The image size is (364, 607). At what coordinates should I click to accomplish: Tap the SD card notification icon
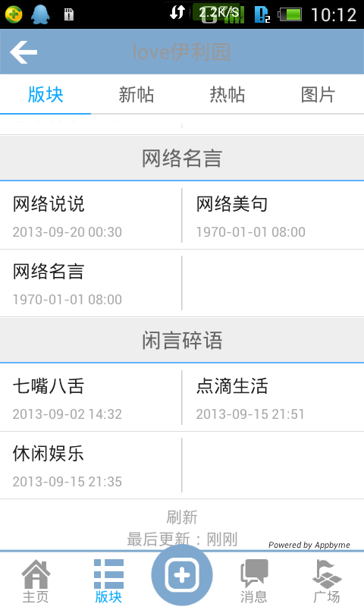tap(69, 14)
